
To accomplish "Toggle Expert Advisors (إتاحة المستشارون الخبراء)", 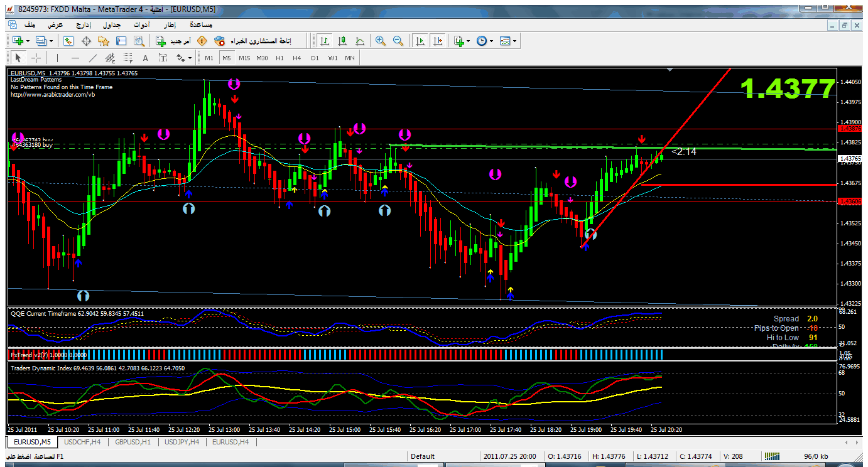I will 252,41.
